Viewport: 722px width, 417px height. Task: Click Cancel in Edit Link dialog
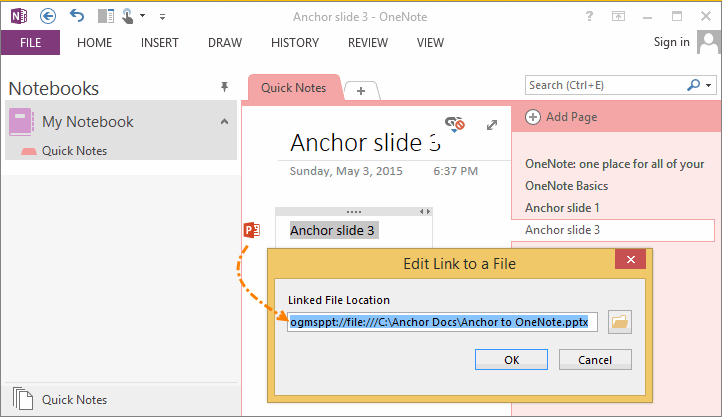pyautogui.click(x=595, y=359)
